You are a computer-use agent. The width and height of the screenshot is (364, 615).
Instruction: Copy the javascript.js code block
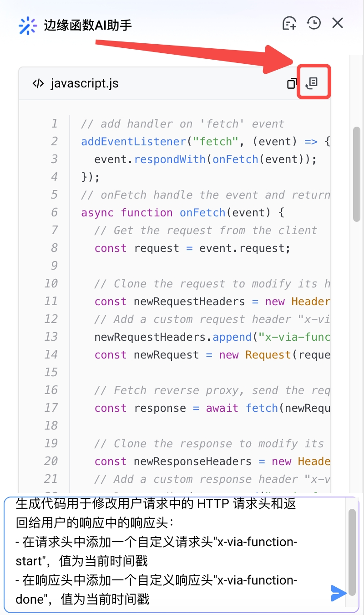(292, 83)
